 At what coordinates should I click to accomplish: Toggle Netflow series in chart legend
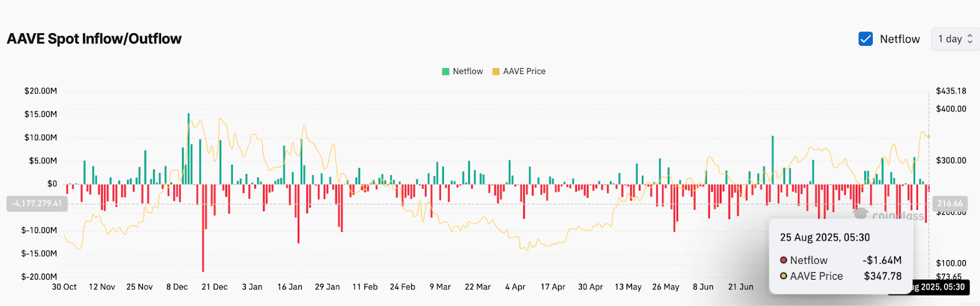pyautogui.click(x=462, y=72)
